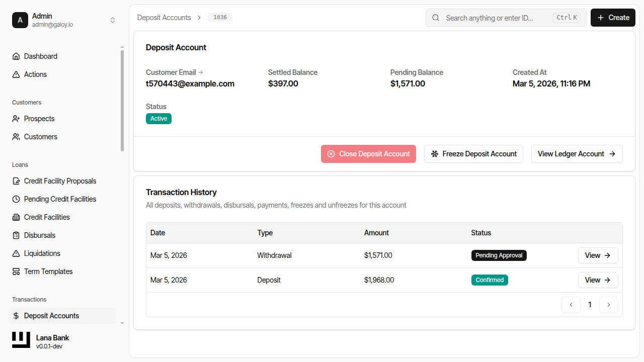Open the Dashboard from the sidebar
The image size is (644, 362).
(16, 56)
